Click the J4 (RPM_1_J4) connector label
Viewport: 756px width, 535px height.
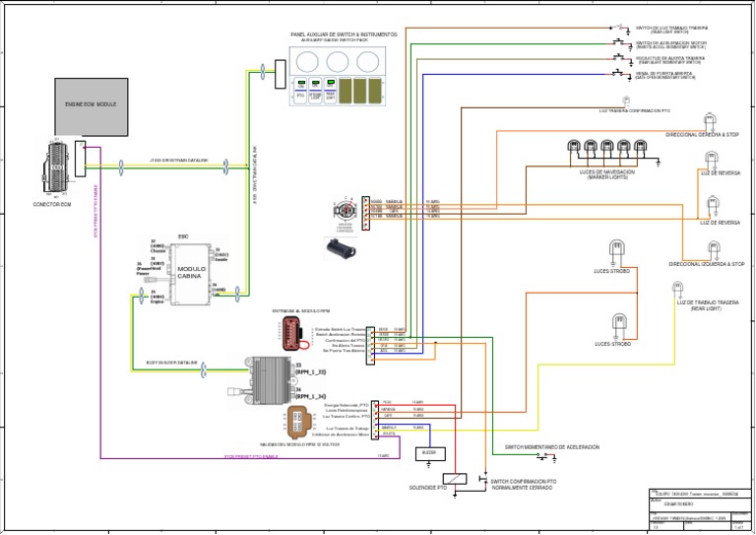tap(310, 393)
